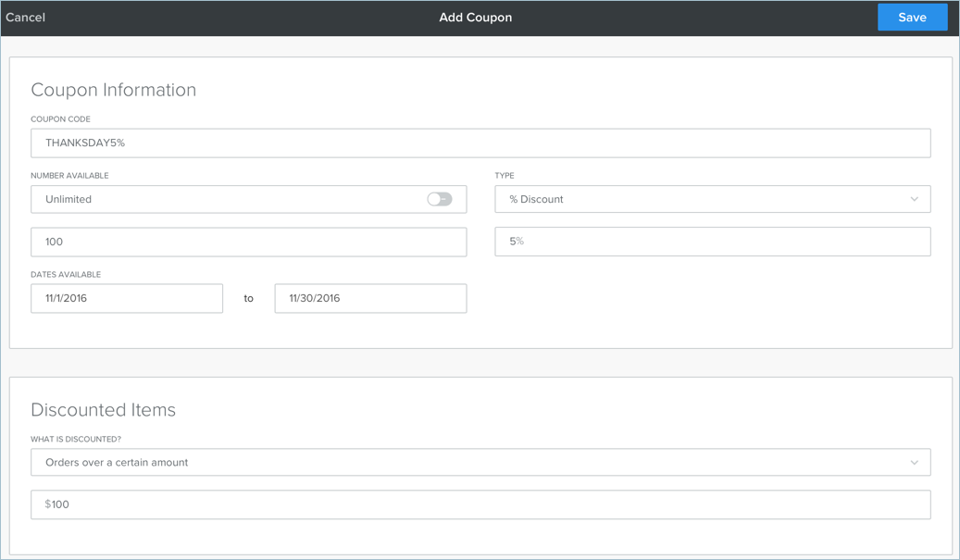Focus the number available field showing 100
The width and height of the screenshot is (960, 560).
coord(248,242)
